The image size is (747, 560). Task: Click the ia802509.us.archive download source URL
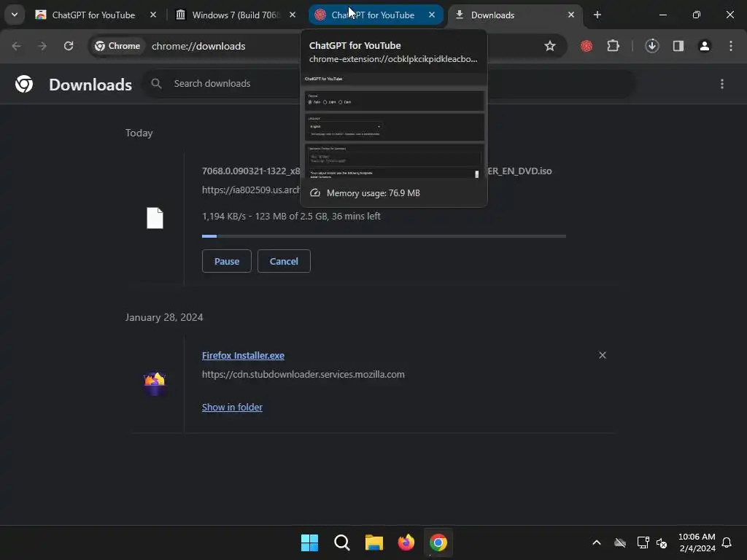coord(251,190)
